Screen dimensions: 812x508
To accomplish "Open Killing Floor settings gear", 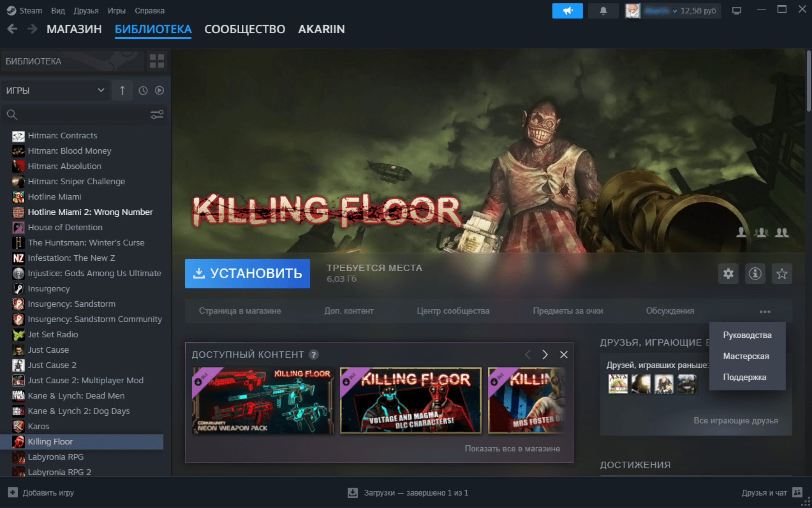I will coord(728,274).
